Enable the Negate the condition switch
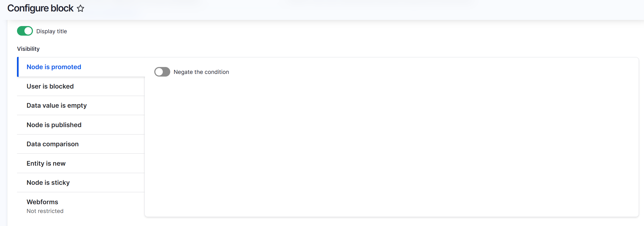Screen dimensions: 644x226 point(162,72)
